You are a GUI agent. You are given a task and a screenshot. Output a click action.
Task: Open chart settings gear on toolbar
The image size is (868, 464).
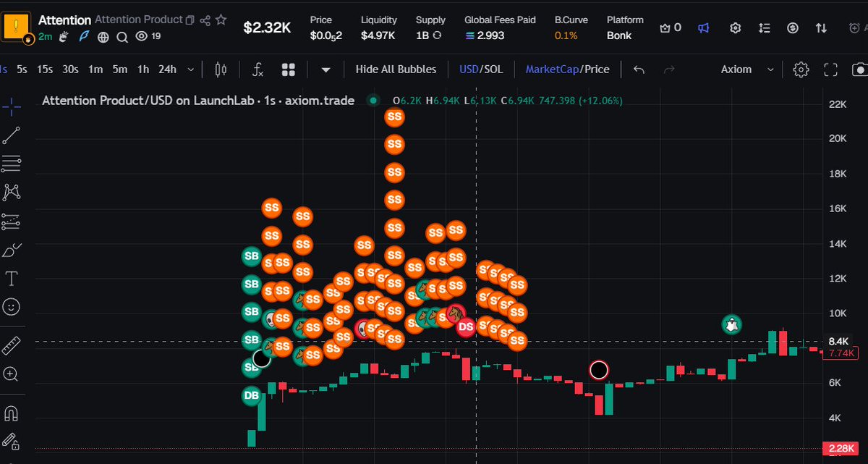click(x=801, y=69)
